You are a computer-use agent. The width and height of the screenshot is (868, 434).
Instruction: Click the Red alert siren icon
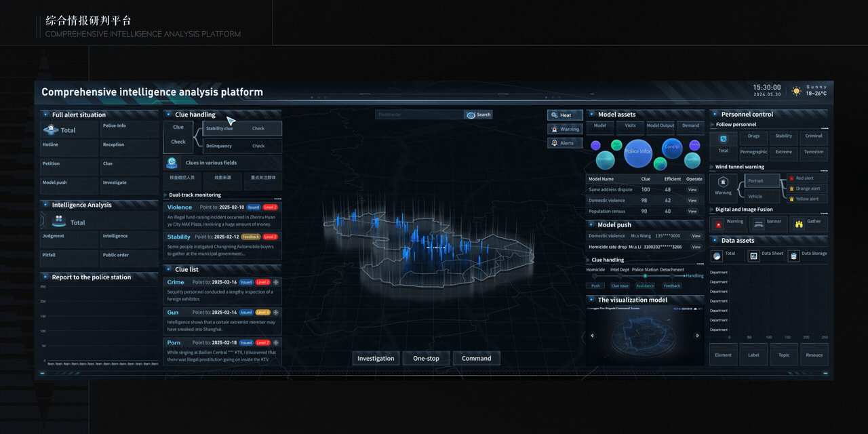pos(791,178)
